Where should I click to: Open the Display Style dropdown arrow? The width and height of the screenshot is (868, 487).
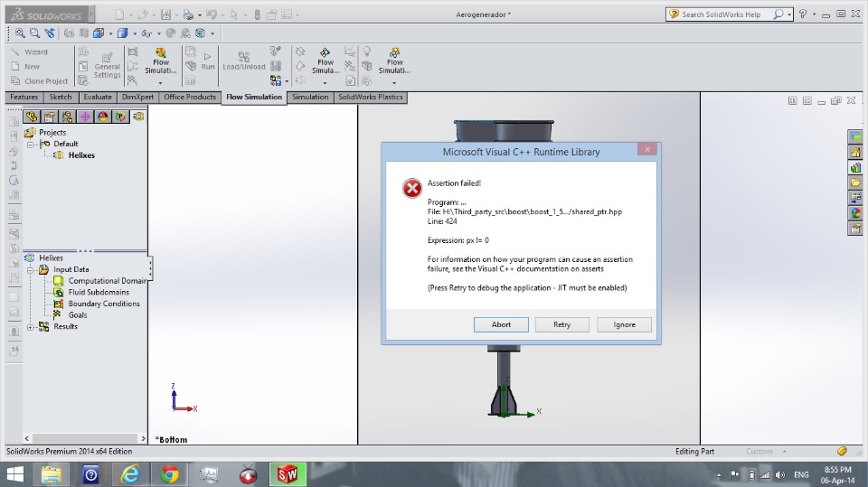(x=135, y=33)
